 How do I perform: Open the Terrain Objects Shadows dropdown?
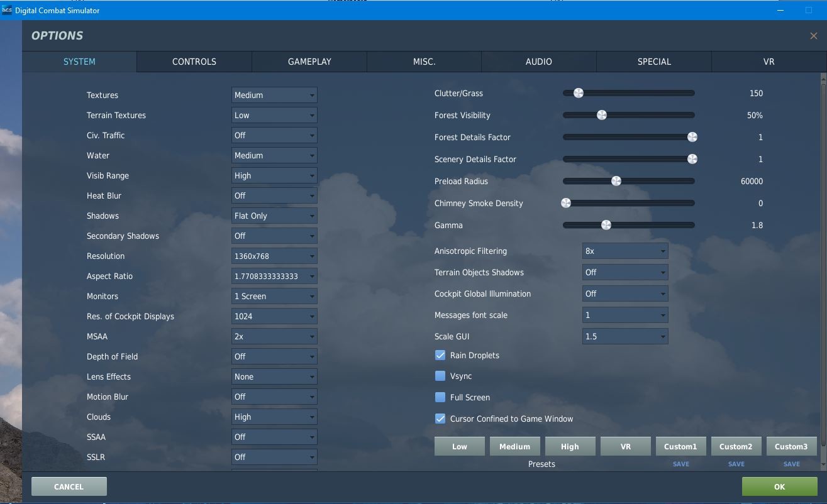pos(625,272)
